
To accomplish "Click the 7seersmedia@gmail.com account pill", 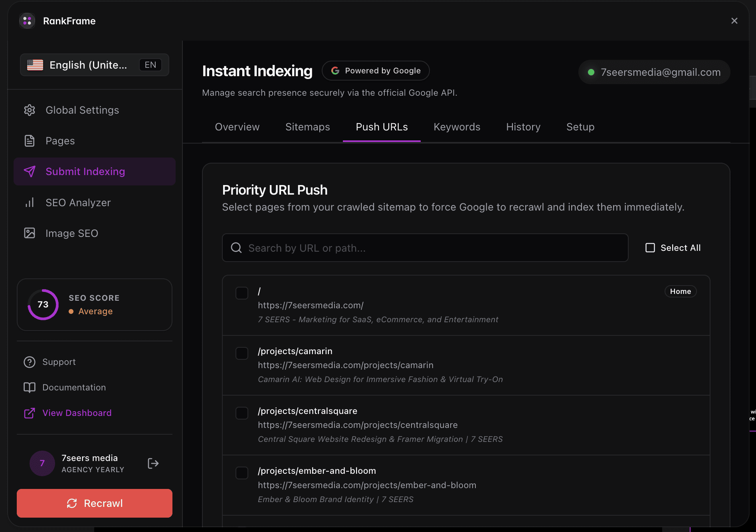I will 654,72.
